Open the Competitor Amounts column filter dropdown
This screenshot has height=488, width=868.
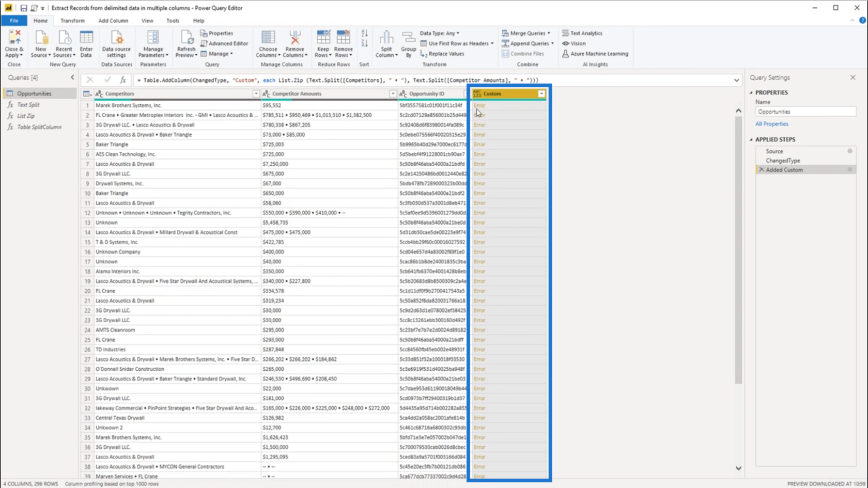click(393, 94)
